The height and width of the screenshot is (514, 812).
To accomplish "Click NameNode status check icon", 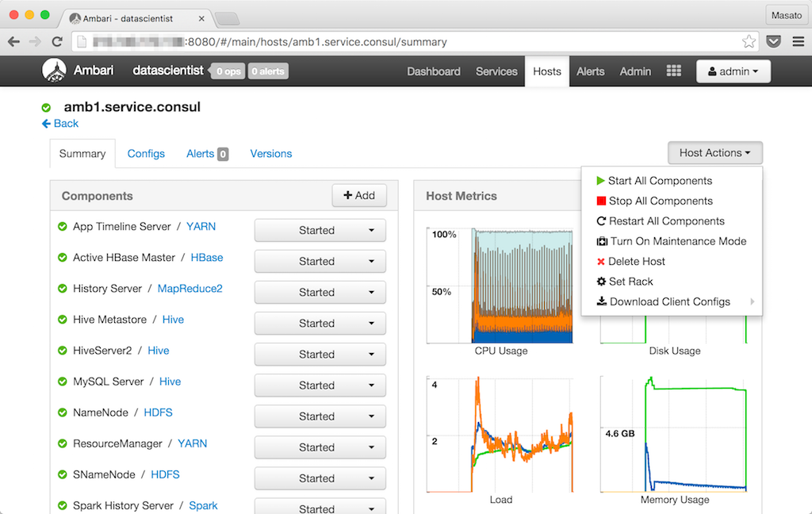I will [x=63, y=413].
